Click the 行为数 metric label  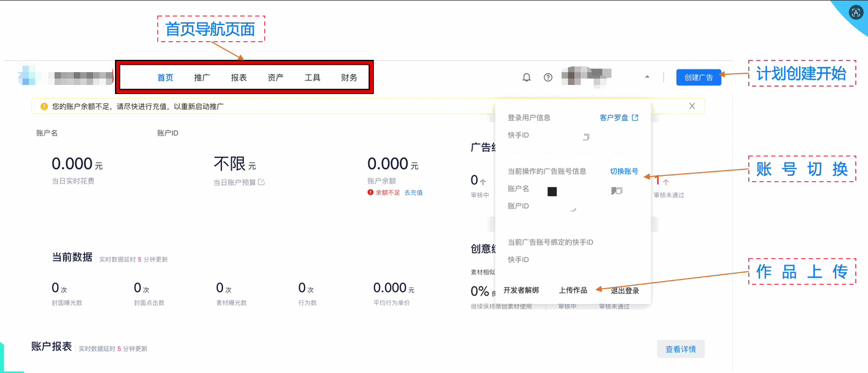[308, 303]
